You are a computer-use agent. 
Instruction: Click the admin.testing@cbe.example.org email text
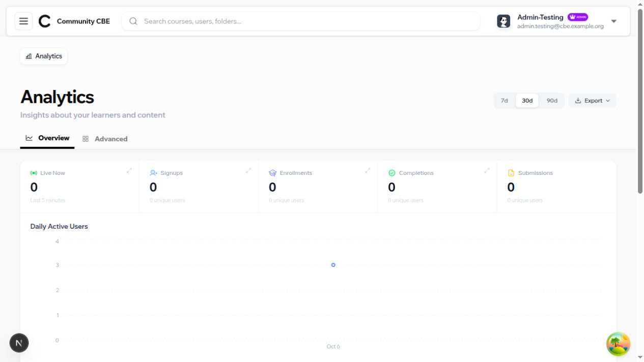pyautogui.click(x=561, y=26)
